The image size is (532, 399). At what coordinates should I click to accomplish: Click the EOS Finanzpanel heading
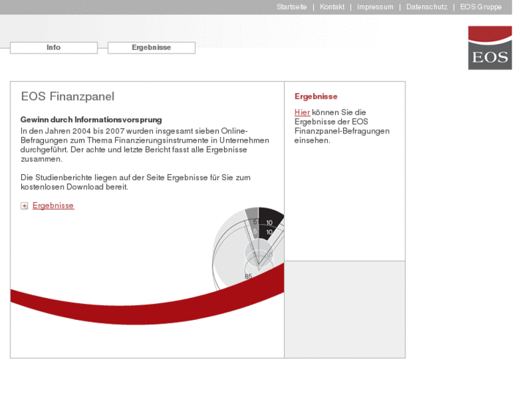(x=67, y=97)
